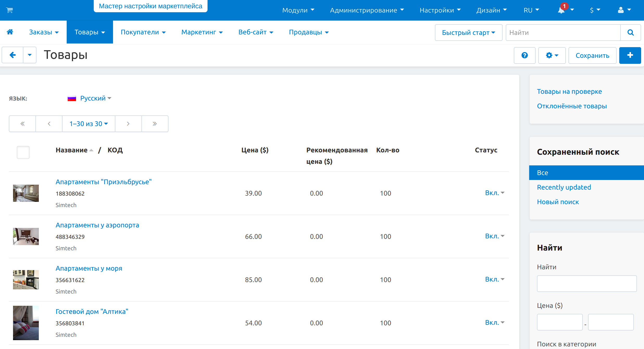Click the shopping cart storefront icon

tap(10, 10)
